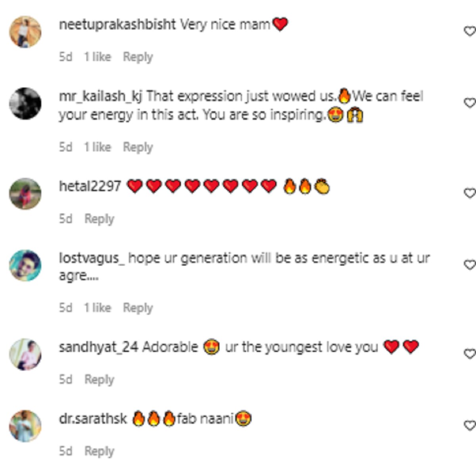Open neetuprakashbisht's profile picture
The width and height of the screenshot is (476, 466).
(x=25, y=32)
